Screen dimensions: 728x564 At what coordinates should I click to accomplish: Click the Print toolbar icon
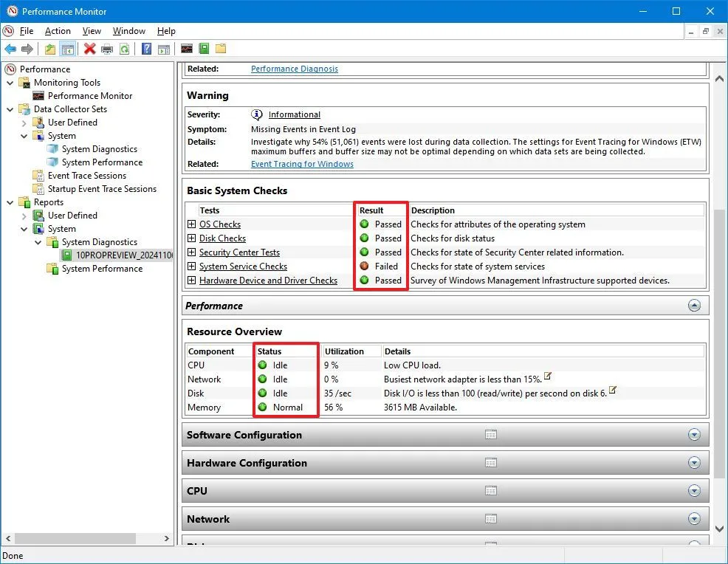tap(107, 49)
